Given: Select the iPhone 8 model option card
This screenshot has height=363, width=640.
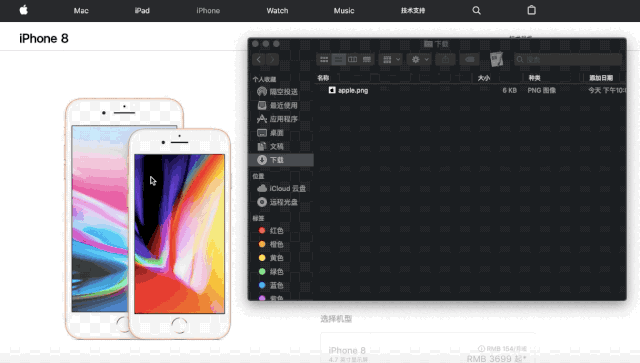Looking at the screenshot, I should (x=428, y=348).
